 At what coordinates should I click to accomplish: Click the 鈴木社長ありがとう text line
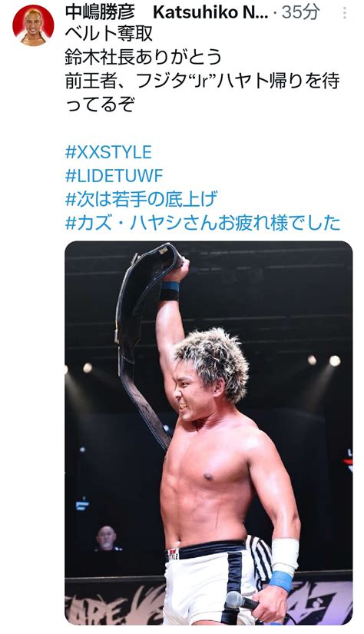pos(144,58)
